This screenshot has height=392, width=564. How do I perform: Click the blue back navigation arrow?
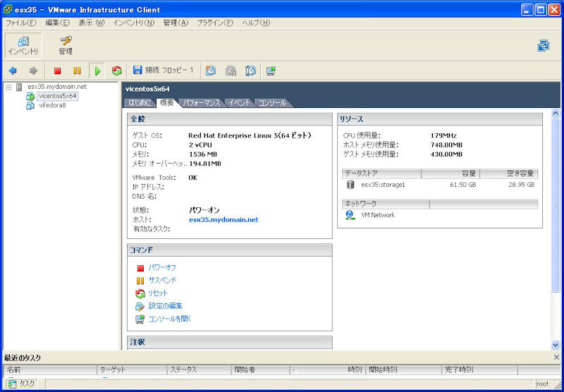coord(13,71)
